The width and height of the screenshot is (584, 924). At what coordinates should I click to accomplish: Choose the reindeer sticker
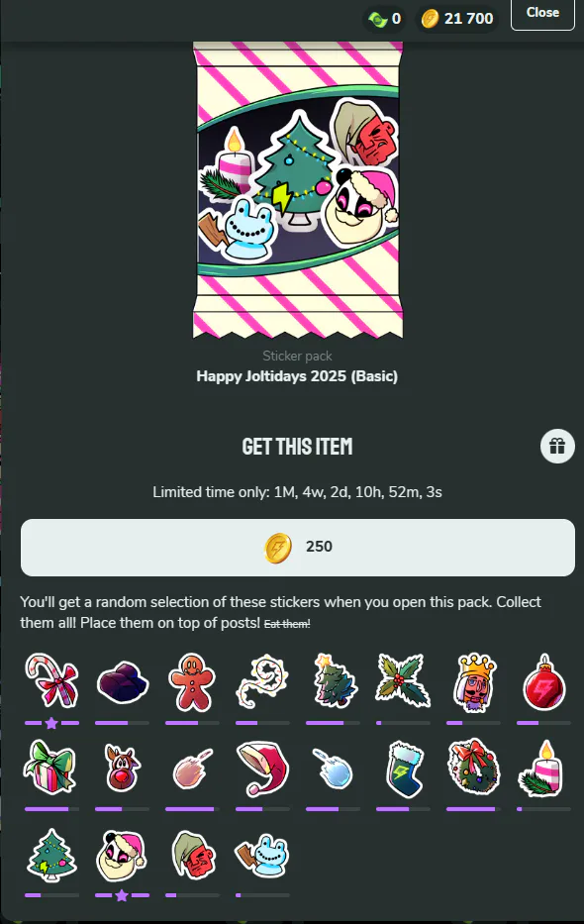coord(122,767)
